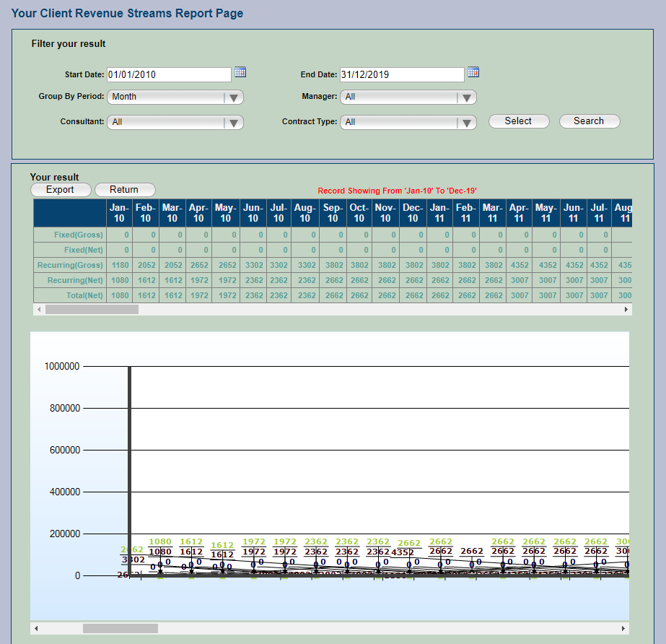Click Recurring(Gross) value 4352 for Apr-11
Viewport: 666px width, 644px height.
click(x=520, y=265)
